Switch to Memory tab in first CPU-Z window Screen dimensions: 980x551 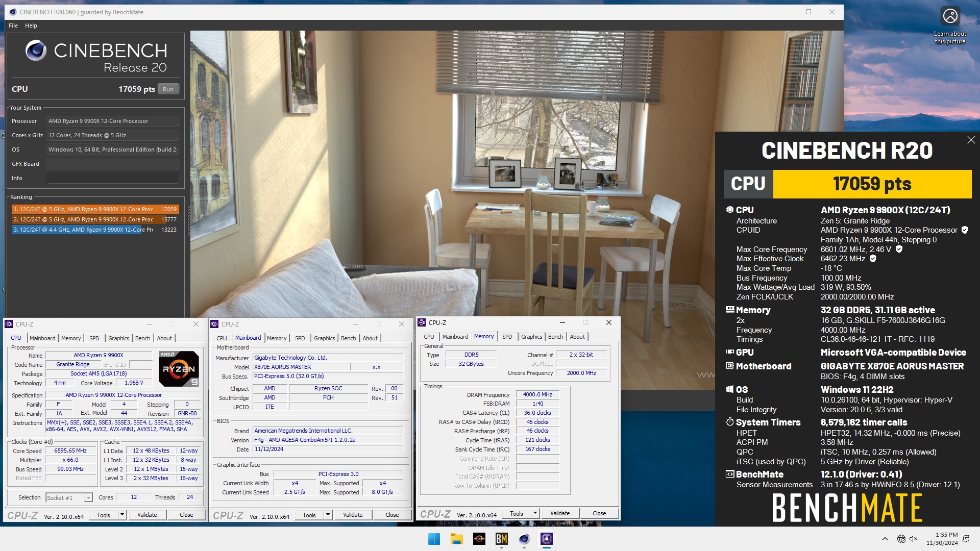pos(71,338)
